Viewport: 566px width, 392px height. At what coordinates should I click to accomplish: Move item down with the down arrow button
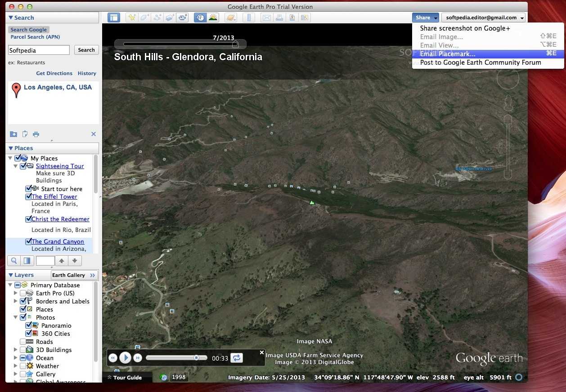click(x=75, y=260)
